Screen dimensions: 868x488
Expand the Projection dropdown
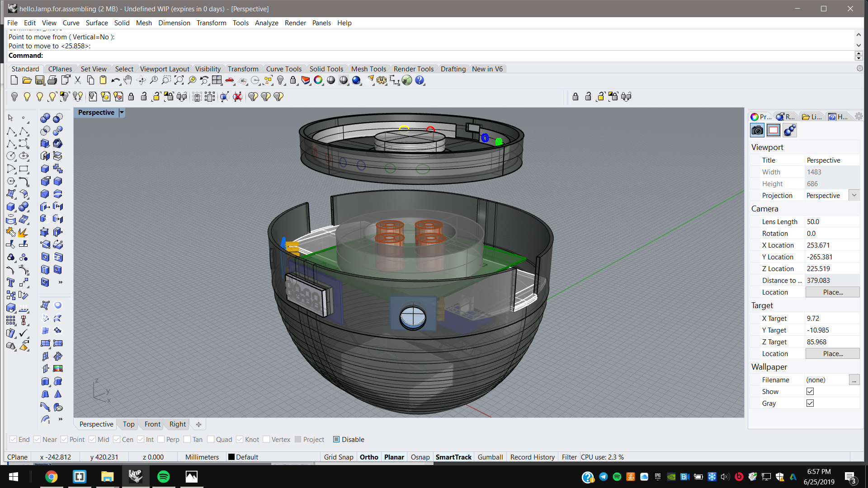pyautogui.click(x=854, y=195)
